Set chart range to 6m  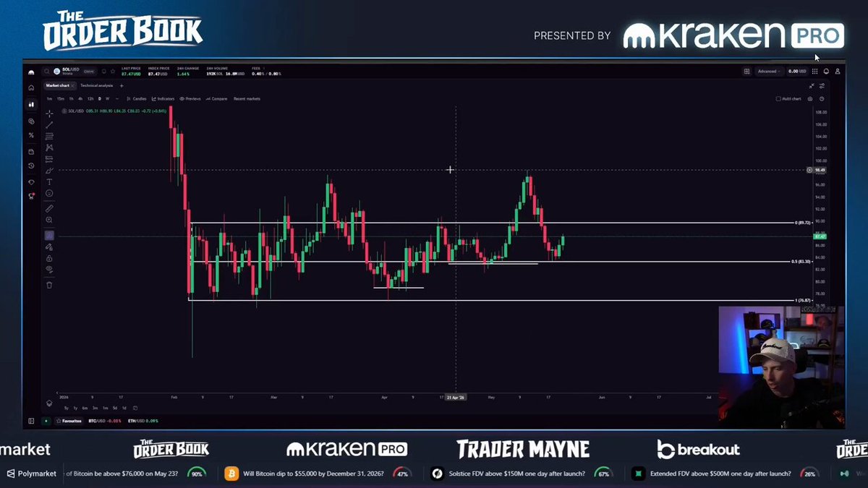coord(85,408)
